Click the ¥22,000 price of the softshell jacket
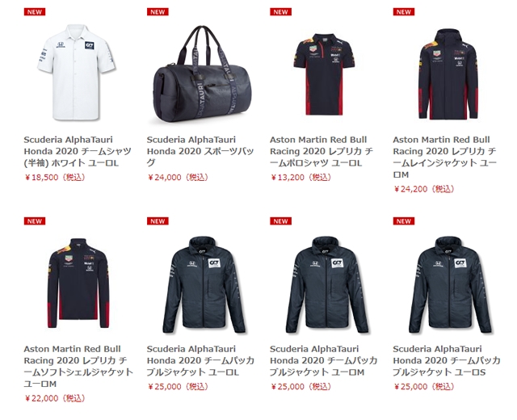This screenshot has width=517, height=420. pyautogui.click(x=55, y=398)
